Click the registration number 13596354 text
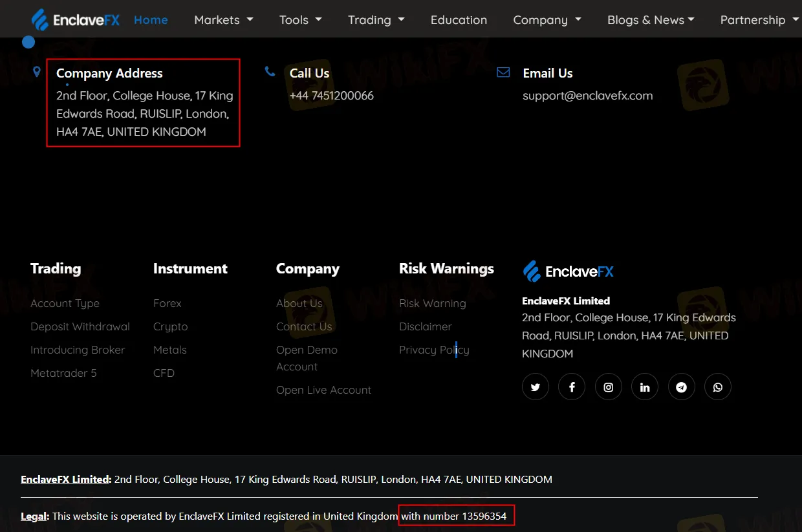802x532 pixels. 484,516
